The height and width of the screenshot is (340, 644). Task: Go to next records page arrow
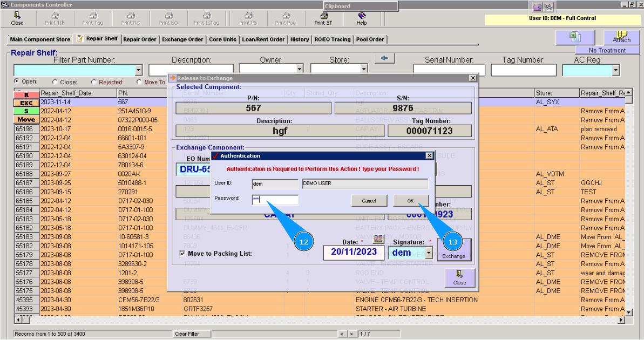coord(351,334)
